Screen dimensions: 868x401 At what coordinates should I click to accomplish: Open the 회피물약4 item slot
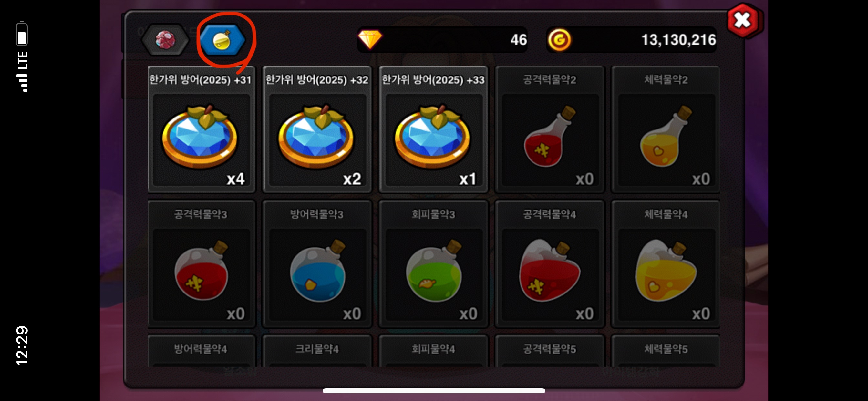click(433, 350)
